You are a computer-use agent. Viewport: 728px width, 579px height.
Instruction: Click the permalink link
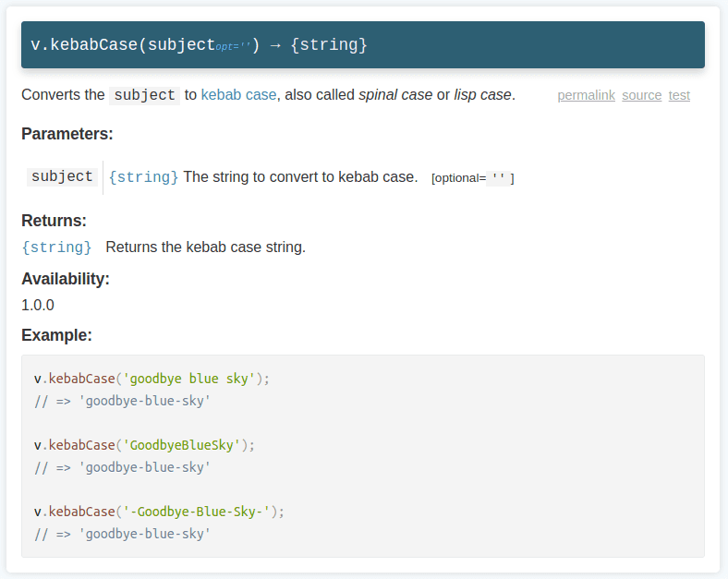(x=586, y=95)
